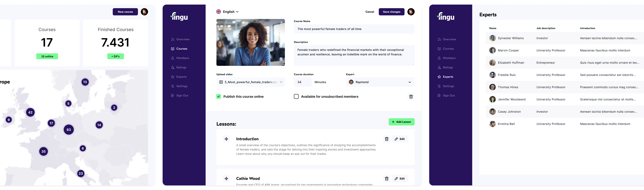Select the map marker labeled 63

pos(69,129)
